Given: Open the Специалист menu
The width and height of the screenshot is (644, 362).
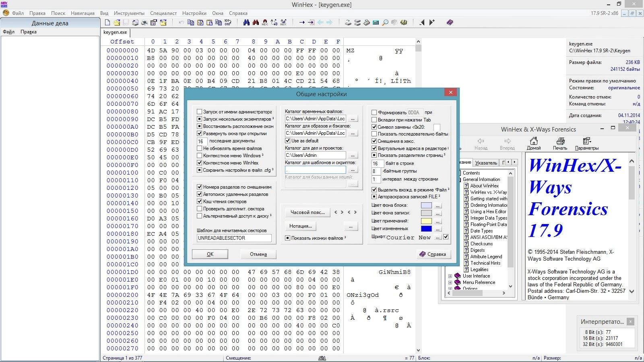Looking at the screenshot, I should pos(163,13).
